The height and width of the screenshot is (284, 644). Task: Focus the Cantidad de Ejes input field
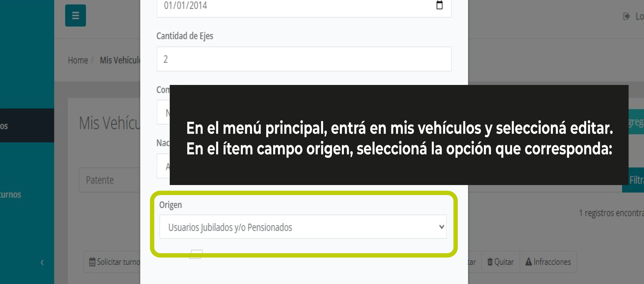coord(304,59)
